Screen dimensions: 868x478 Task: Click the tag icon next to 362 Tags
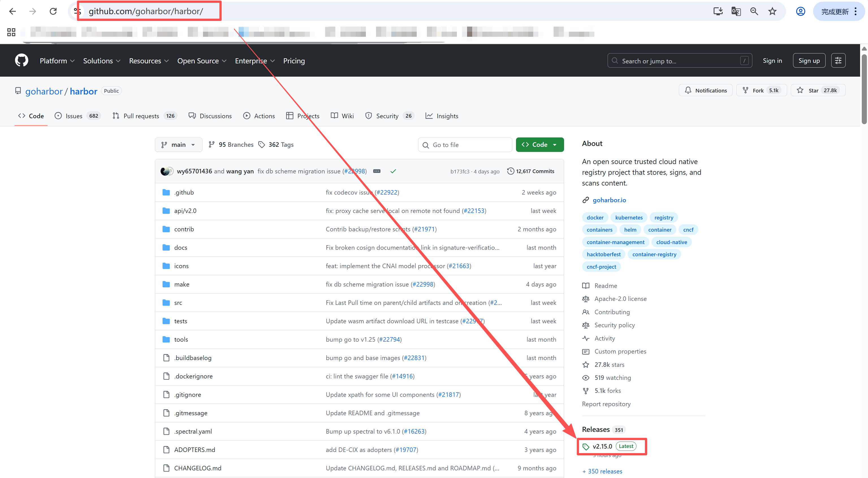[x=262, y=145]
